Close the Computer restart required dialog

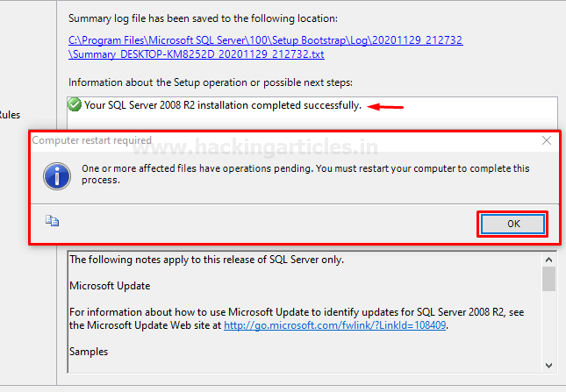pos(547,140)
